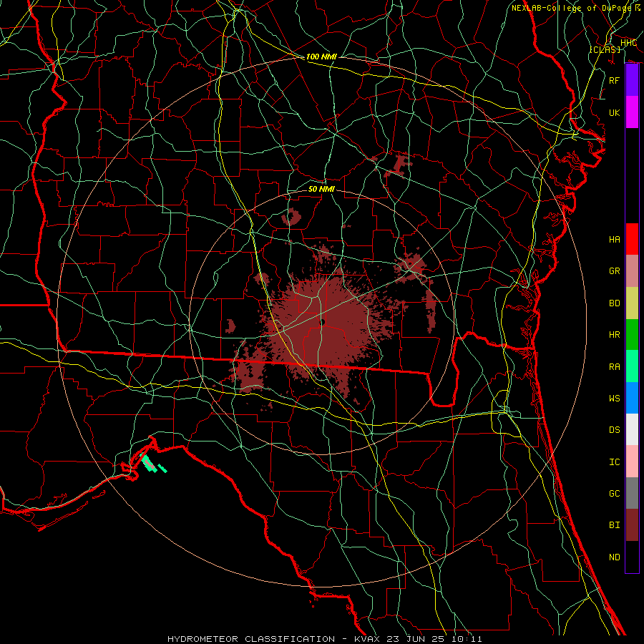
Task: Click the GC legend label
Action: pos(615,494)
